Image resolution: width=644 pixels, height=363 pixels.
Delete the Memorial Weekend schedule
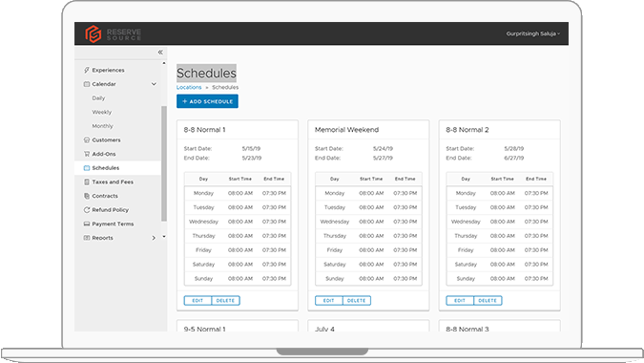(x=357, y=301)
